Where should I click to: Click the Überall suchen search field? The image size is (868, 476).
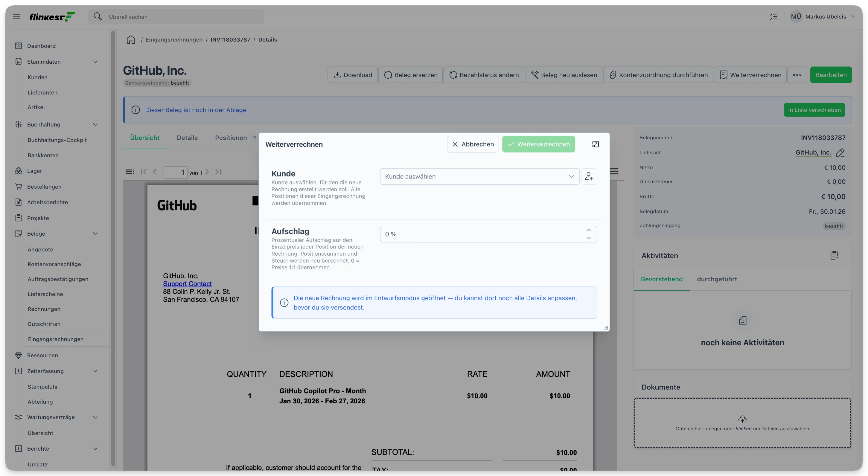pyautogui.click(x=176, y=16)
